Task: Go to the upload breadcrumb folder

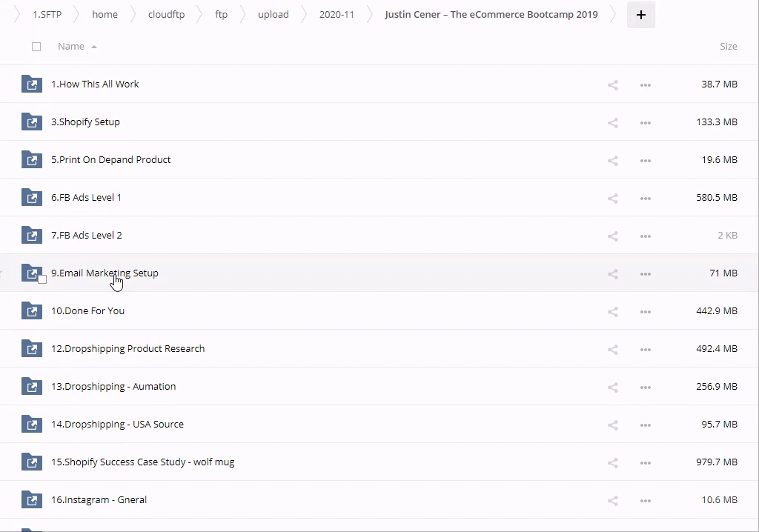Action: pyautogui.click(x=273, y=15)
